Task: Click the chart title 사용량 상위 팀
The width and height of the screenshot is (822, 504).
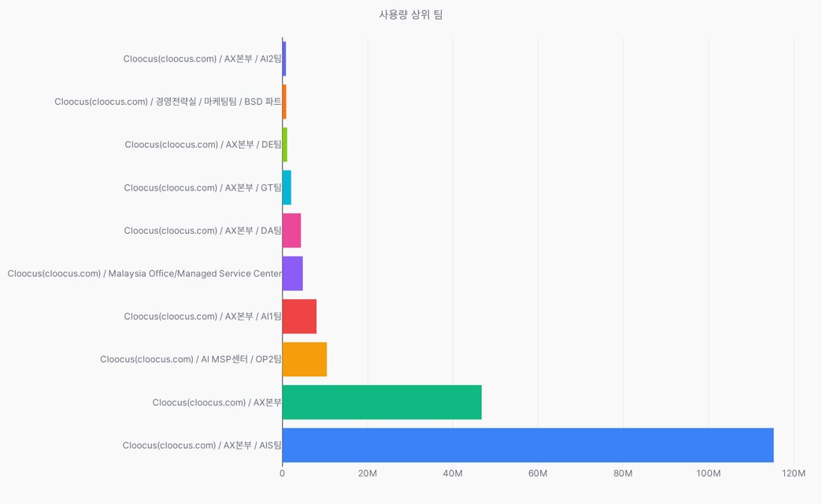Action: click(411, 15)
